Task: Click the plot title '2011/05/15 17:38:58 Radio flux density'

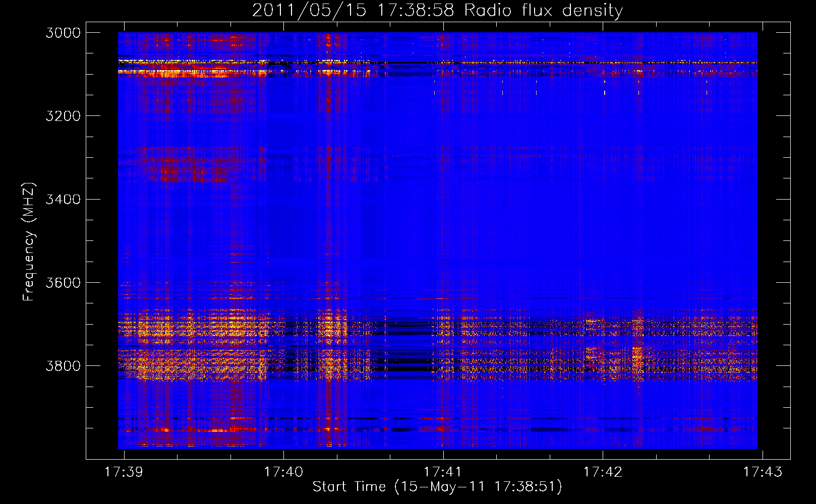Action: (437, 11)
